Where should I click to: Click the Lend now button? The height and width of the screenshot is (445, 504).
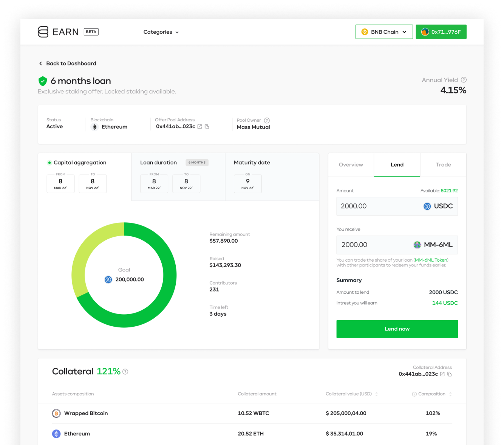pyautogui.click(x=397, y=329)
